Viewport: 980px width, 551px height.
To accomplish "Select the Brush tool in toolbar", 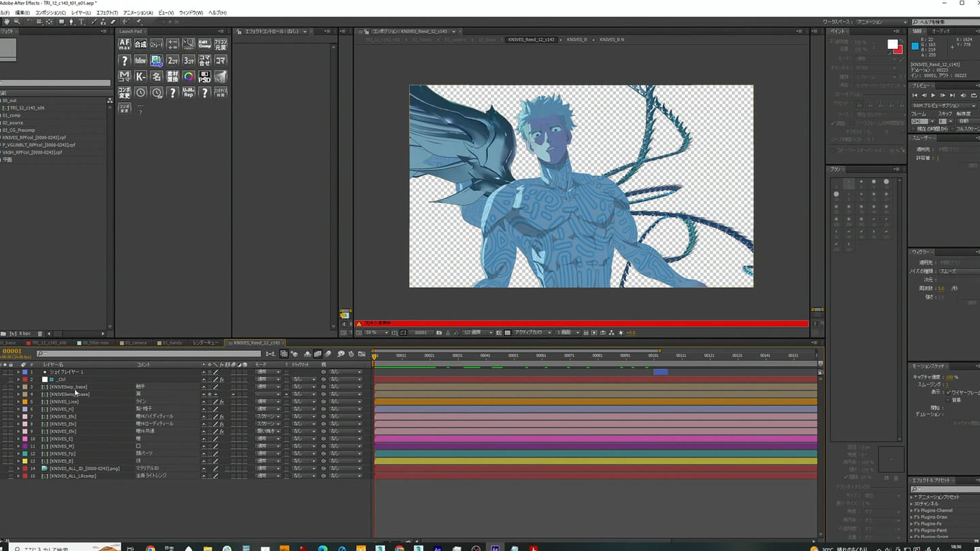I will coord(93,22).
